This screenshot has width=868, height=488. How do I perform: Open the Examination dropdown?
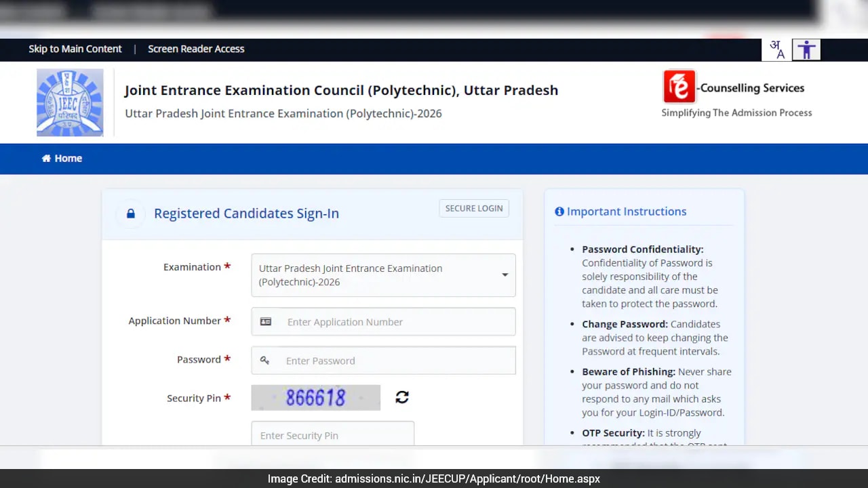383,275
